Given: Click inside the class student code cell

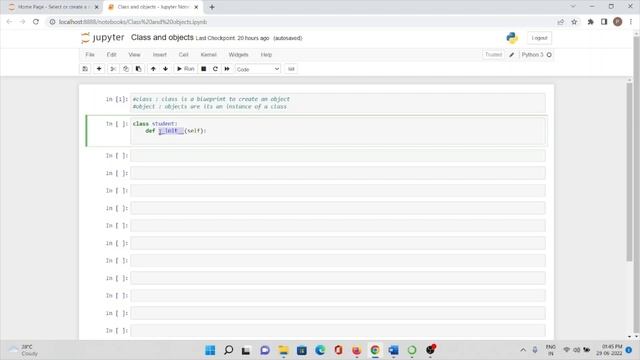Looking at the screenshot, I should (x=338, y=131).
